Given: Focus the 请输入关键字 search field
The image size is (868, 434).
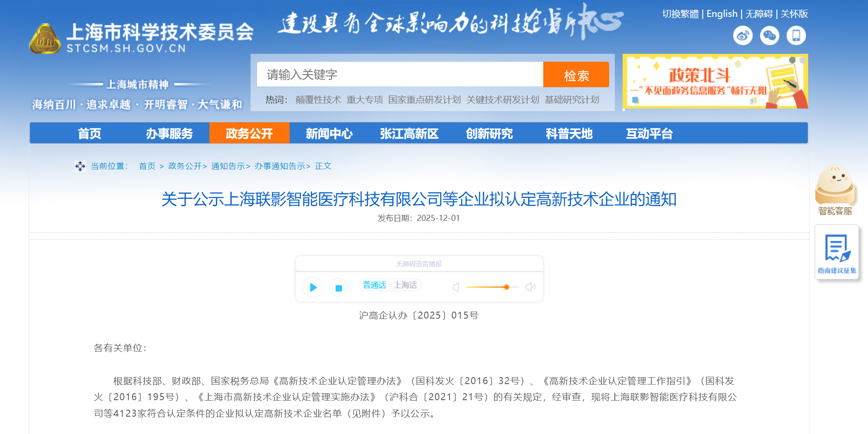Looking at the screenshot, I should coord(400,75).
